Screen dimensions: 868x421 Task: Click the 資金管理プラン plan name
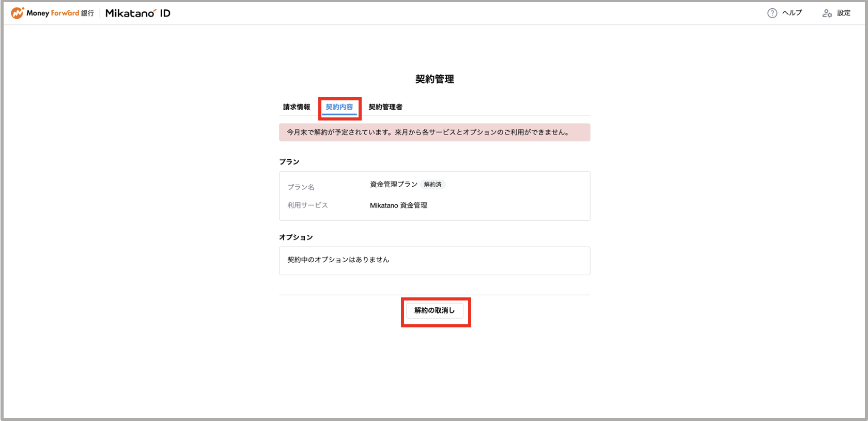tap(394, 184)
